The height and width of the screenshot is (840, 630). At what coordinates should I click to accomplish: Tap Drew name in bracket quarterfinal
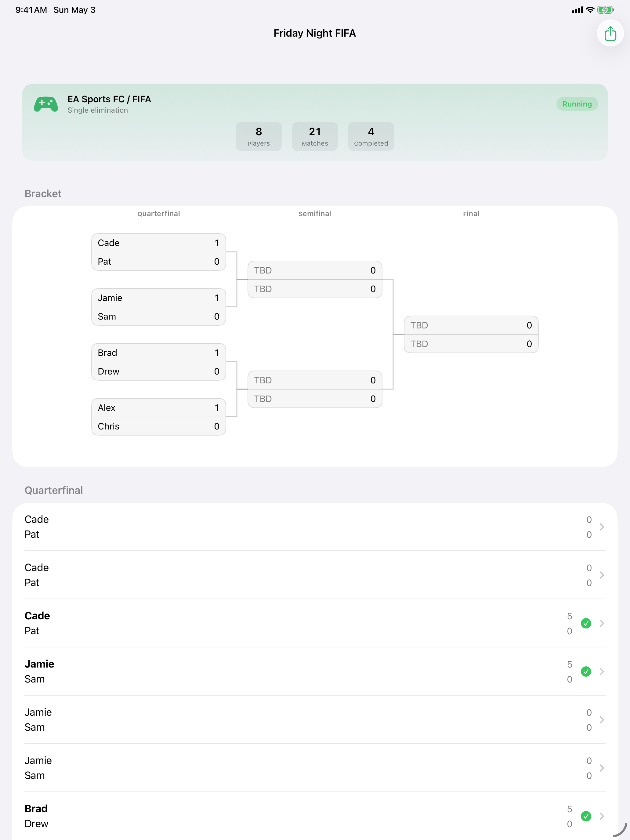coord(109,371)
